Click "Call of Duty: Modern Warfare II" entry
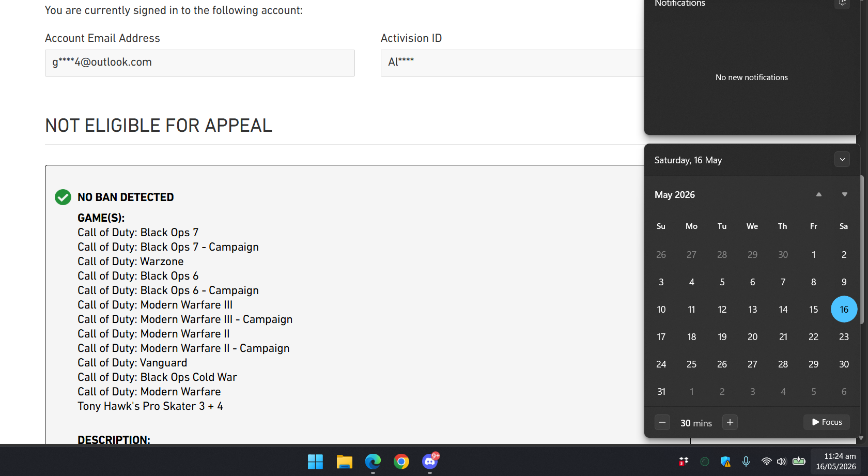Viewport: 868px width, 476px height. click(153, 334)
